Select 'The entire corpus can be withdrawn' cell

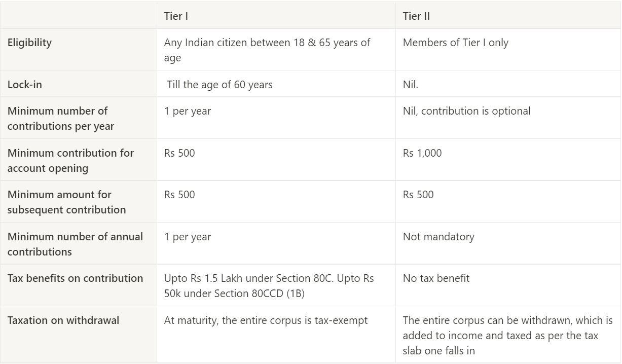(x=508, y=335)
